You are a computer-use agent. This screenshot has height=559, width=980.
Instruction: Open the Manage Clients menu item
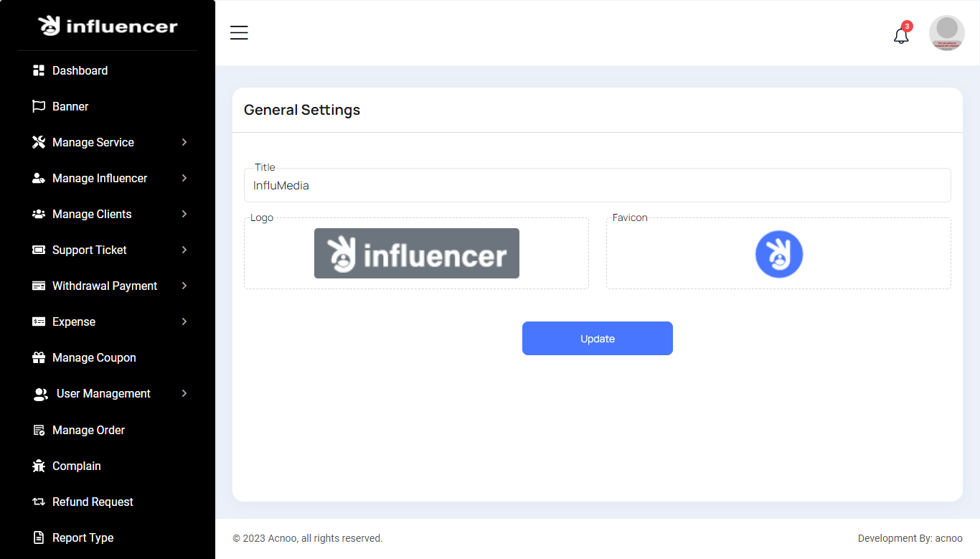tap(92, 214)
